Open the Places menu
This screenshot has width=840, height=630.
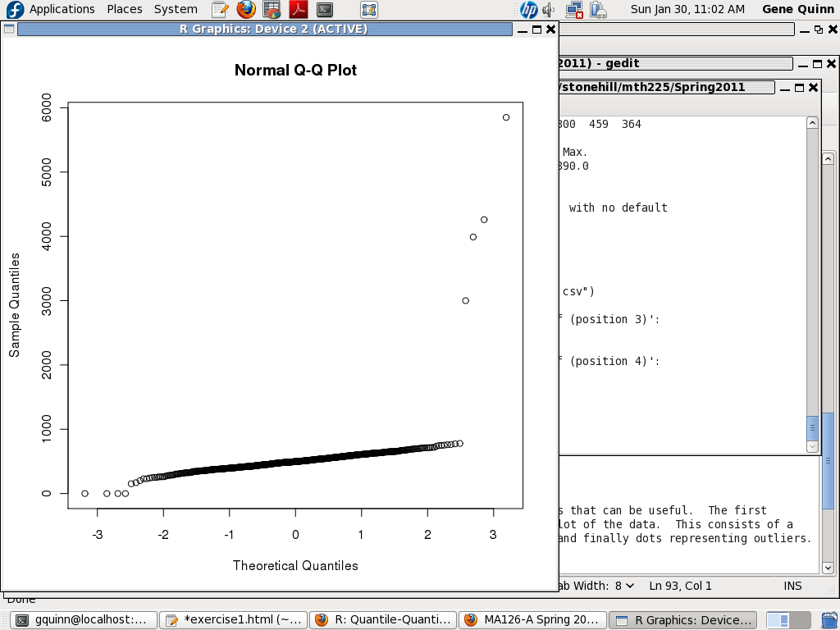pyautogui.click(x=125, y=9)
